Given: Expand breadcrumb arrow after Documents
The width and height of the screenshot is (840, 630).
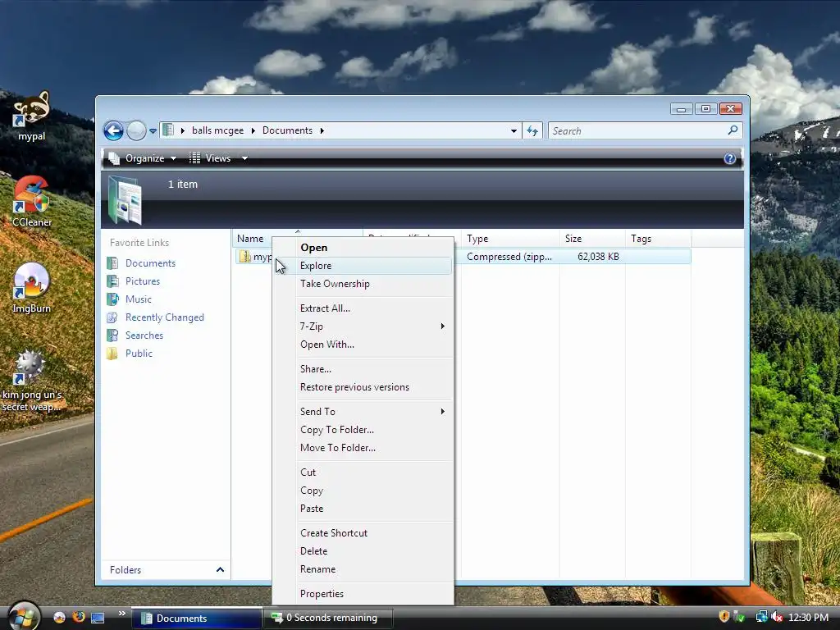Looking at the screenshot, I should tap(322, 130).
